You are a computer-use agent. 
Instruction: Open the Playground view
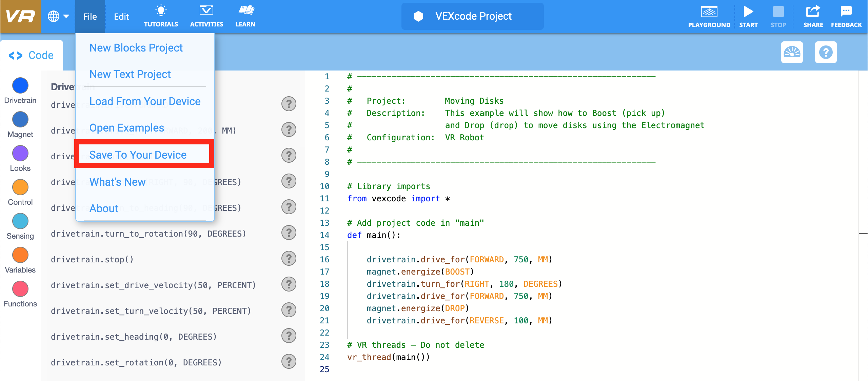(709, 16)
